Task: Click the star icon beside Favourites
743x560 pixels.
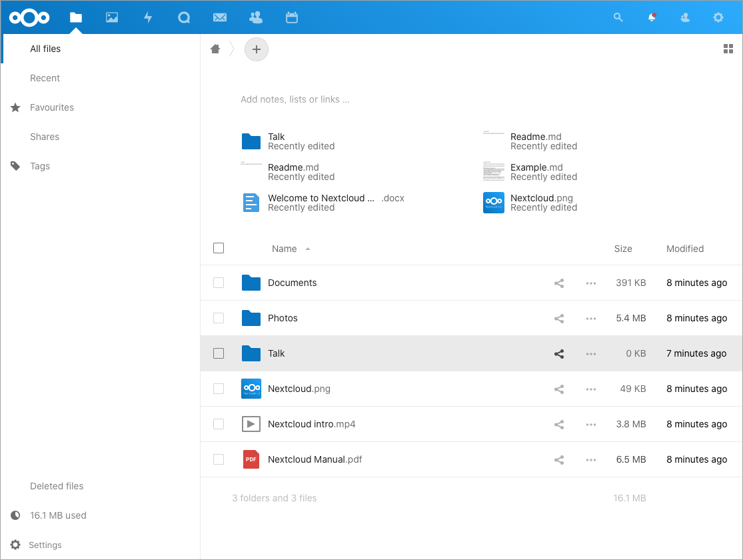Action: [15, 107]
